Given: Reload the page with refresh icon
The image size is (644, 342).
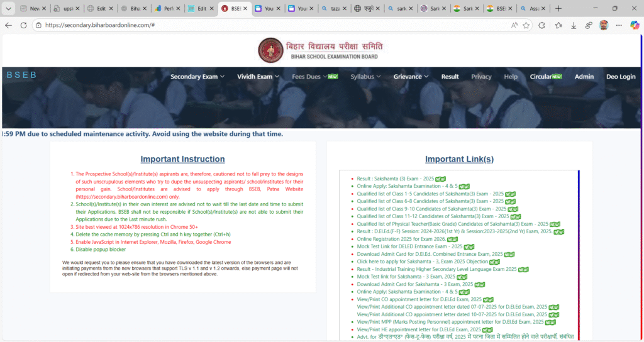Looking at the screenshot, I should [23, 25].
